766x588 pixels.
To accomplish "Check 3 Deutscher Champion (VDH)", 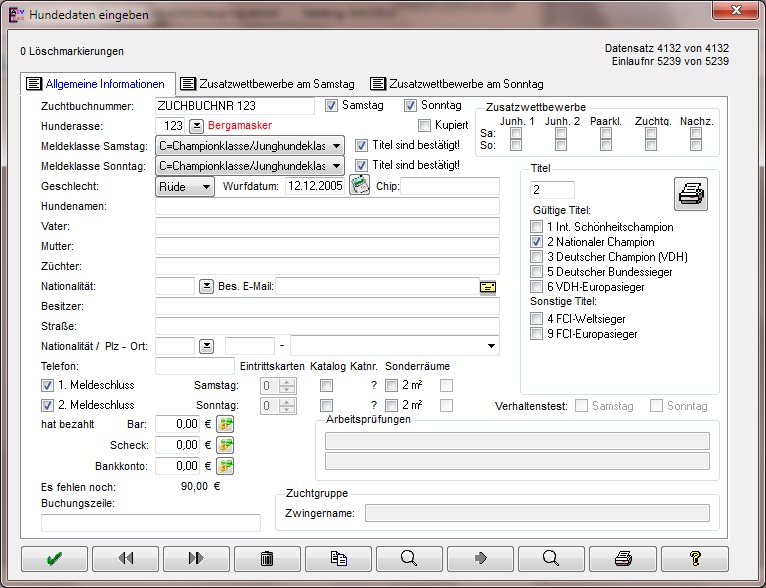I will tap(536, 257).
